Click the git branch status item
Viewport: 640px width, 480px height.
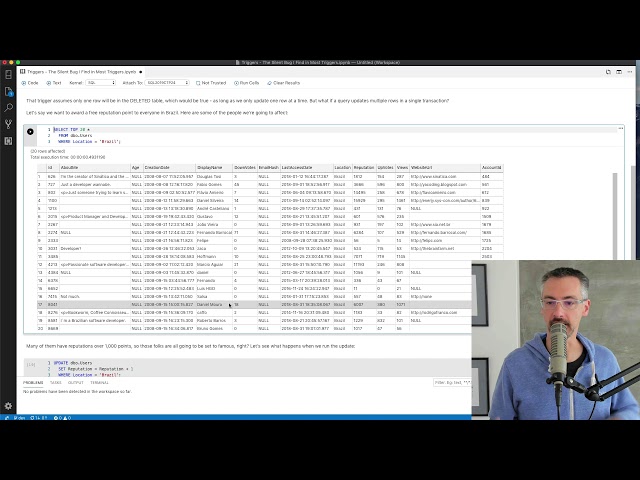[19, 418]
